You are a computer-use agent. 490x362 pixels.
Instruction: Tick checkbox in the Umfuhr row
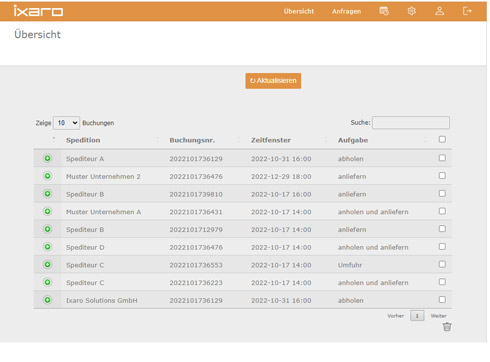(x=442, y=264)
